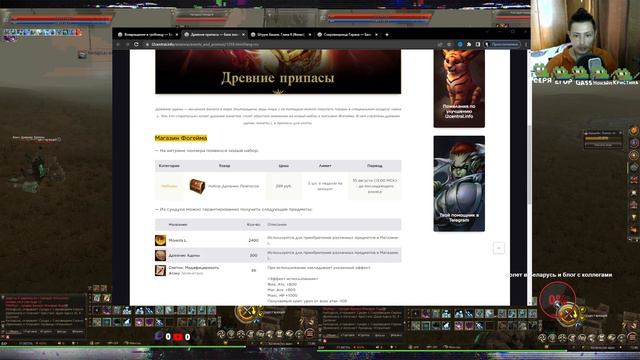Click the '299 руб.' price cell
The width and height of the screenshot is (640, 360).
coord(283,186)
